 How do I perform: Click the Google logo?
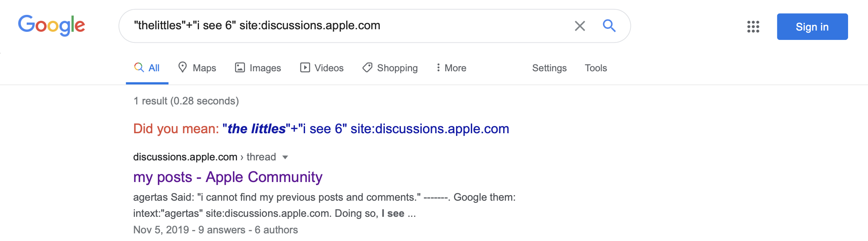click(x=51, y=25)
